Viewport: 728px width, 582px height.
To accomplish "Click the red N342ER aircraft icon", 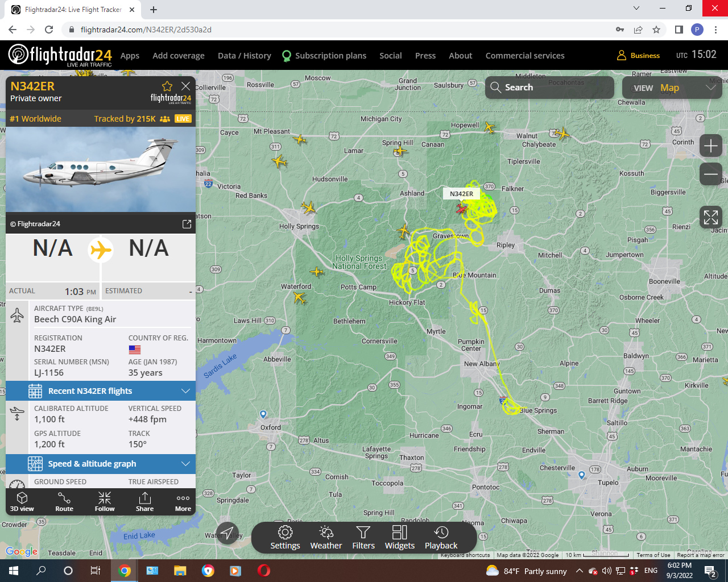I will point(461,209).
